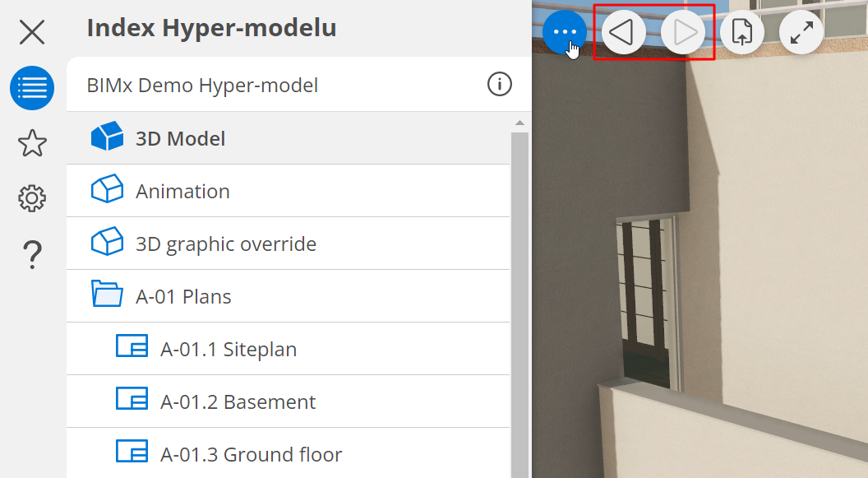This screenshot has width=868, height=478.
Task: Expand the A-01 Plans folder
Action: [x=288, y=296]
